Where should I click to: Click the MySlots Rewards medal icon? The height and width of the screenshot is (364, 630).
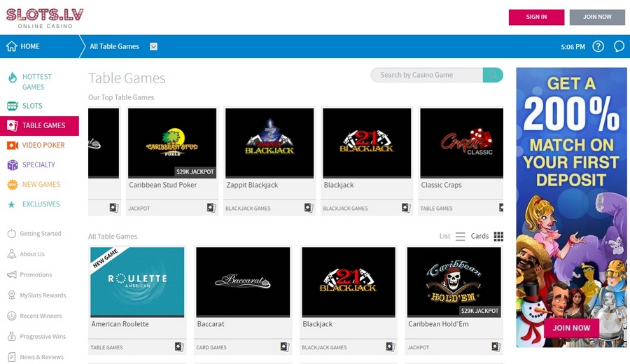[12, 295]
